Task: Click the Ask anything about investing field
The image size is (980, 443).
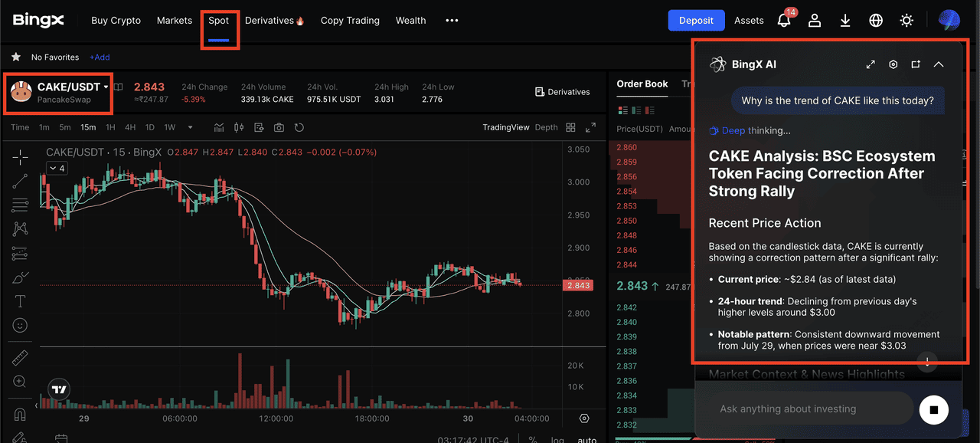Action: pos(812,409)
